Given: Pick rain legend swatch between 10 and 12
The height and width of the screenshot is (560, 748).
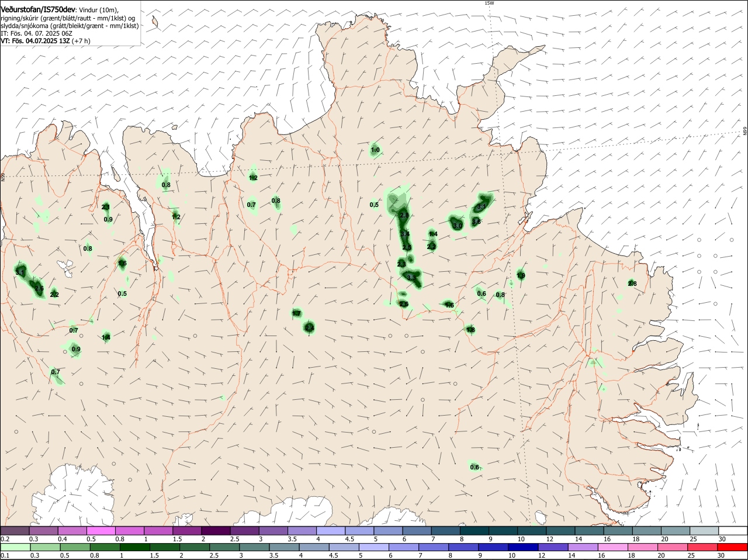Looking at the screenshot, I should point(524,547).
